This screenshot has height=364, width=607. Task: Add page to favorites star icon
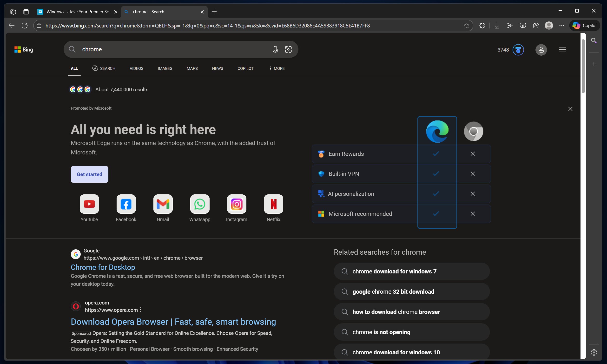466,26
